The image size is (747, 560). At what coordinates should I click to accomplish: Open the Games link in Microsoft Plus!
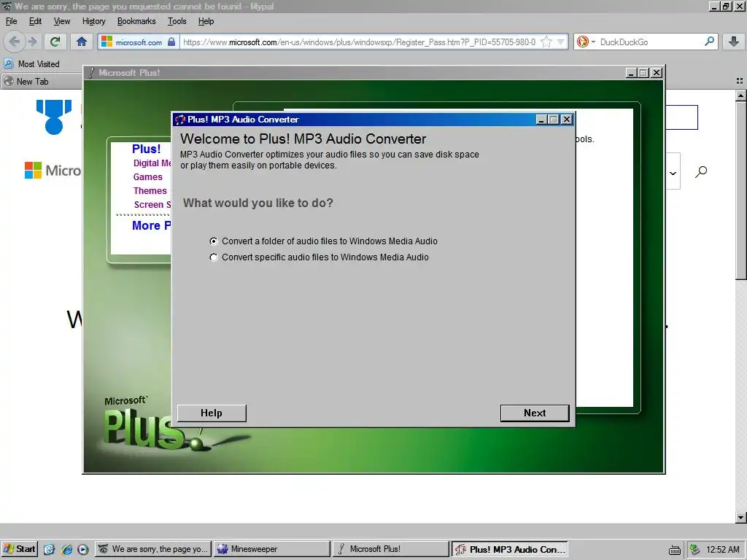pos(147,176)
